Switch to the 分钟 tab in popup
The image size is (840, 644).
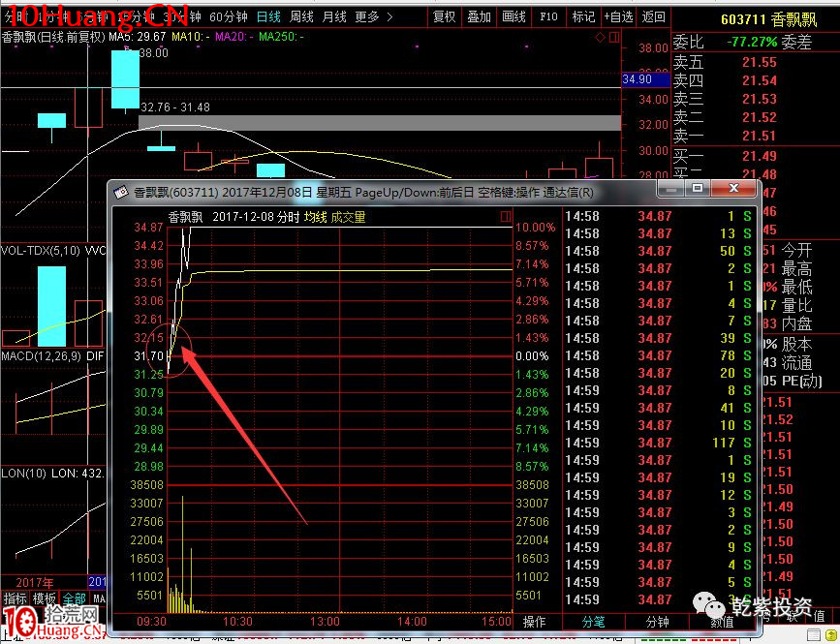pyautogui.click(x=657, y=622)
